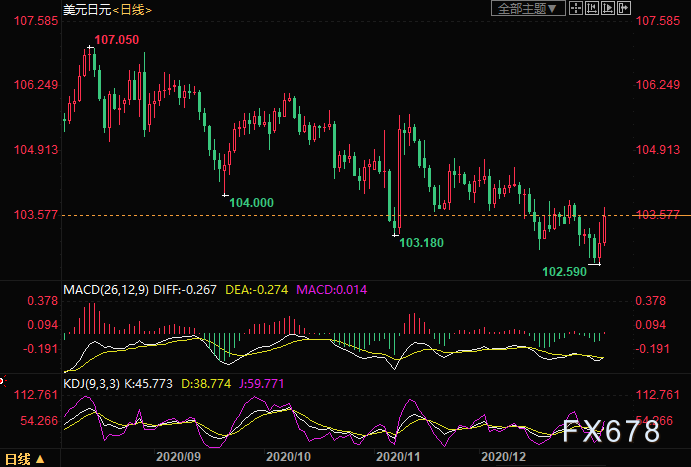Image resolution: width=691 pixels, height=467 pixels.
Task: Expand the 日线 period selector at bottom left
Action: 22,459
